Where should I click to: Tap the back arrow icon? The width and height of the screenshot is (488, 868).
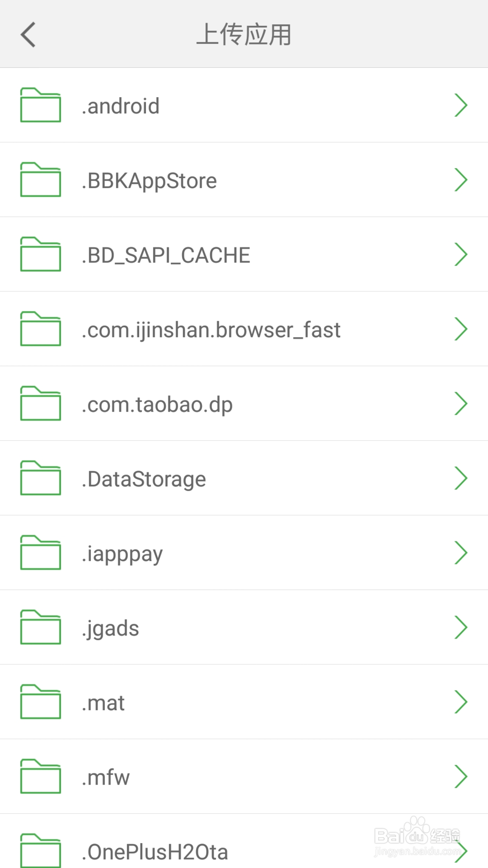[28, 35]
